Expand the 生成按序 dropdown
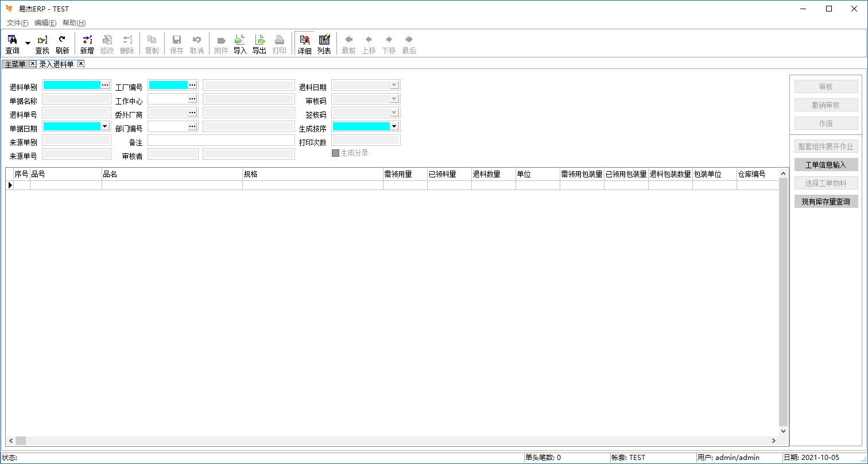The width and height of the screenshot is (868, 464). click(394, 126)
